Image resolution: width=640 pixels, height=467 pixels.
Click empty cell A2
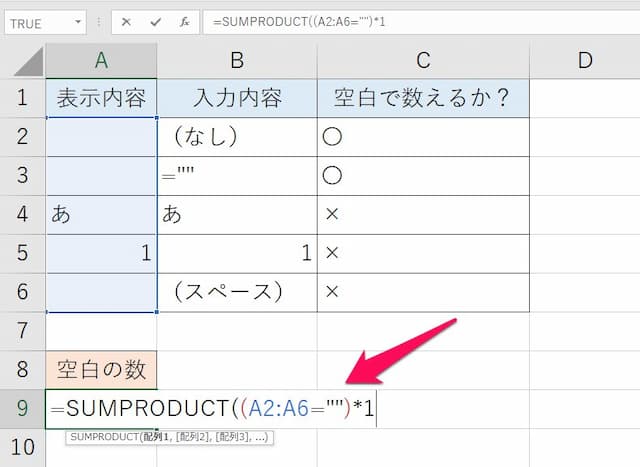point(101,137)
